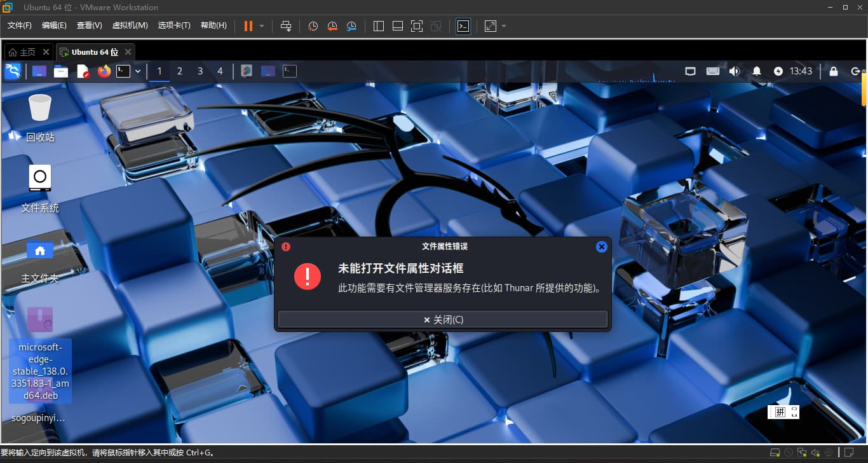Open keyboard layout indicator in panel
This screenshot has width=868, height=463.
pyautogui.click(x=712, y=71)
